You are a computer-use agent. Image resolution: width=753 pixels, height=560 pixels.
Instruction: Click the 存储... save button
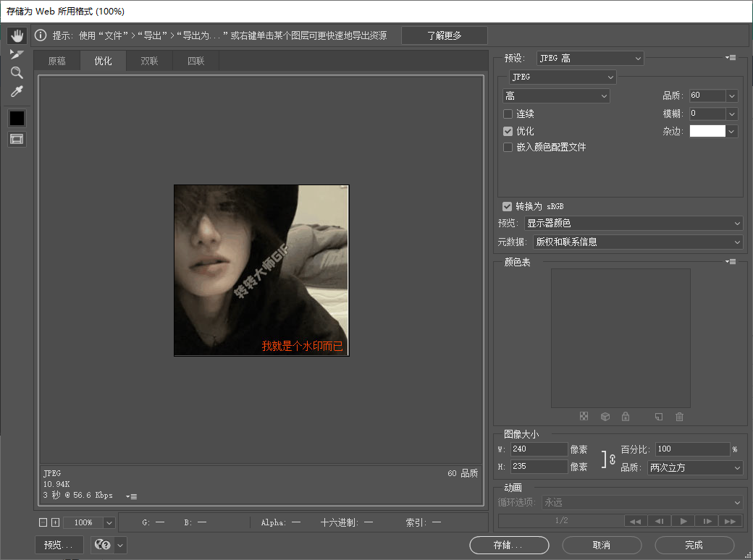(x=509, y=545)
